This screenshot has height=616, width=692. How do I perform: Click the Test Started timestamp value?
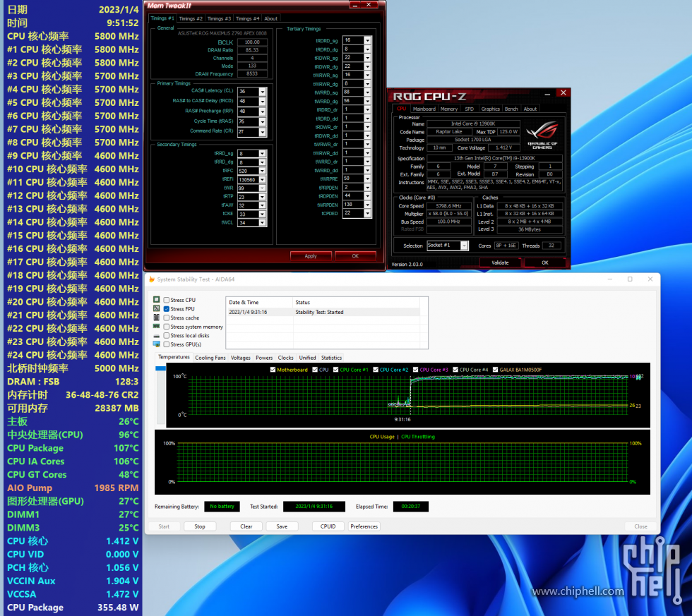coord(314,506)
